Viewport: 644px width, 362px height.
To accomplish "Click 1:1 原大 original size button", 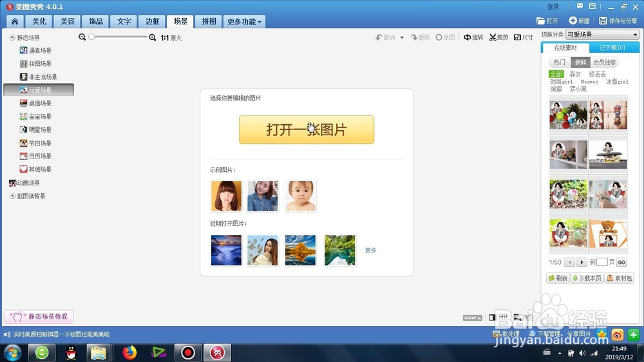I will pyautogui.click(x=171, y=38).
